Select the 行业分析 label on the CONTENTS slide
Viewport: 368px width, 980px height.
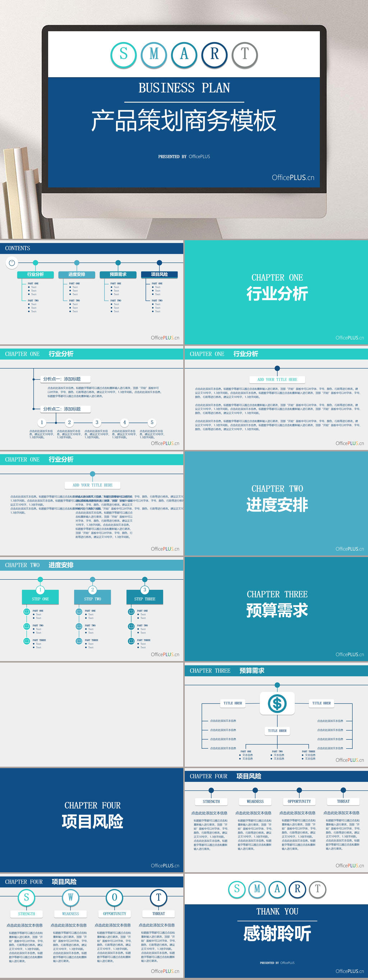coord(35,274)
